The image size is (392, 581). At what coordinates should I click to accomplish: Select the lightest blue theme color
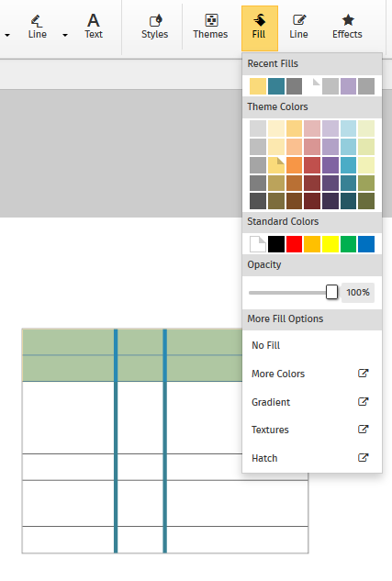(348, 128)
